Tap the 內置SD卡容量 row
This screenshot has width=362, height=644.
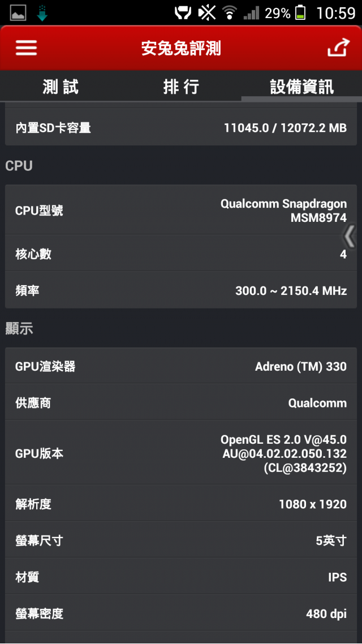click(181, 128)
